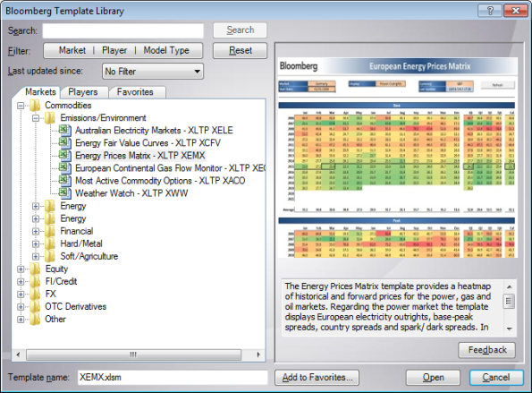Select the Financial folder label

77,231
